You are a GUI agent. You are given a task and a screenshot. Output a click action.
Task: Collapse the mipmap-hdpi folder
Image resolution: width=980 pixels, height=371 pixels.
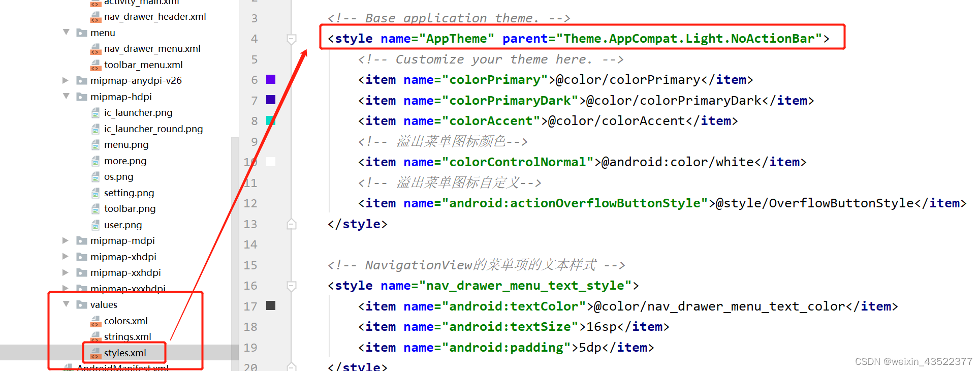point(66,96)
